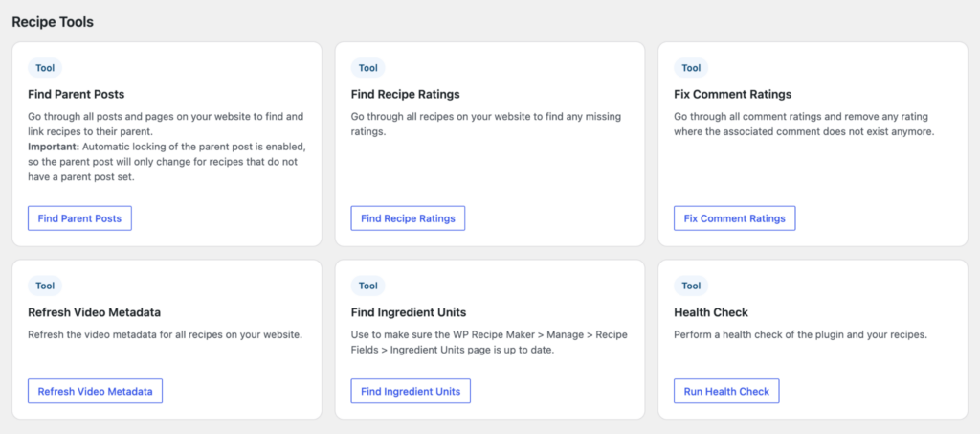980x434 pixels.
Task: Click the Fix Comment Ratings card title
Action: point(732,95)
